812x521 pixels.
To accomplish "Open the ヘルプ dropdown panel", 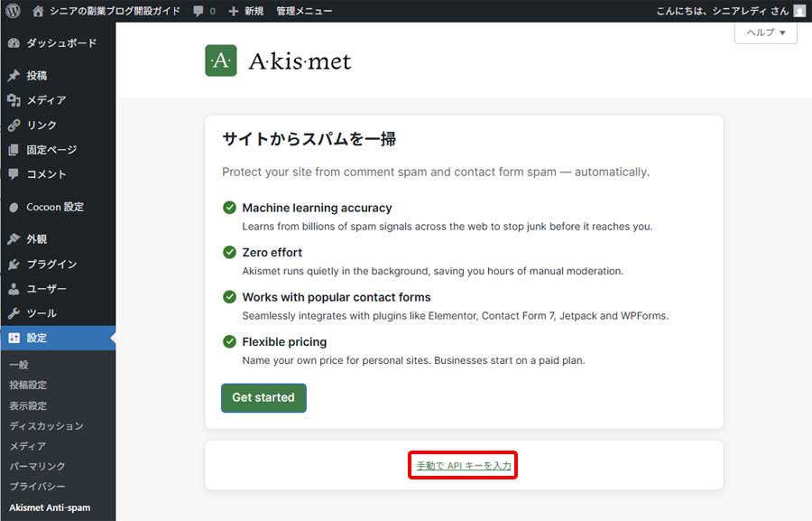I will click(x=765, y=33).
